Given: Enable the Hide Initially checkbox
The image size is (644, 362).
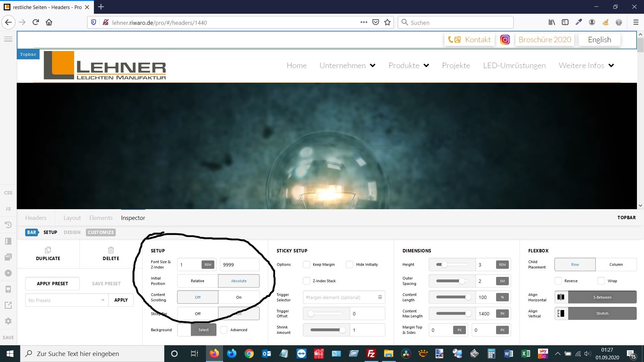Looking at the screenshot, I should [350, 264].
